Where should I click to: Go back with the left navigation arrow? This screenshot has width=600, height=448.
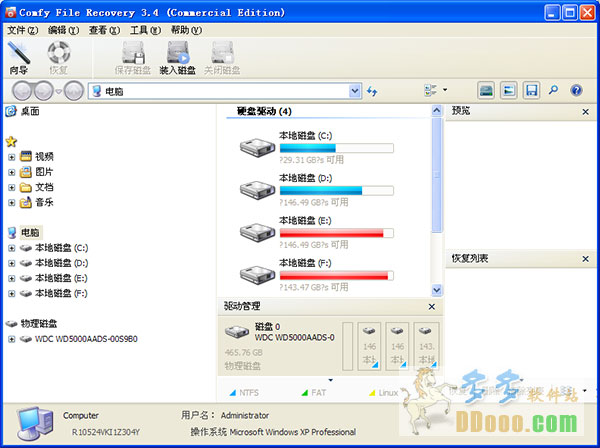click(22, 91)
